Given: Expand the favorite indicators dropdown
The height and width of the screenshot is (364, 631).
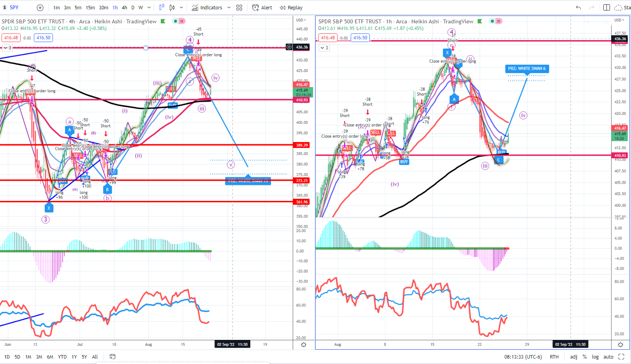Looking at the screenshot, I should point(229,7).
